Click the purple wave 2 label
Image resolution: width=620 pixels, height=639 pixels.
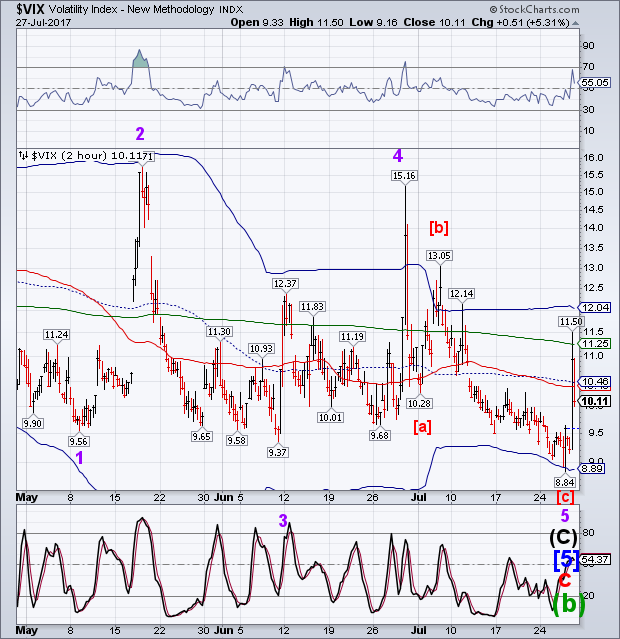(x=141, y=133)
